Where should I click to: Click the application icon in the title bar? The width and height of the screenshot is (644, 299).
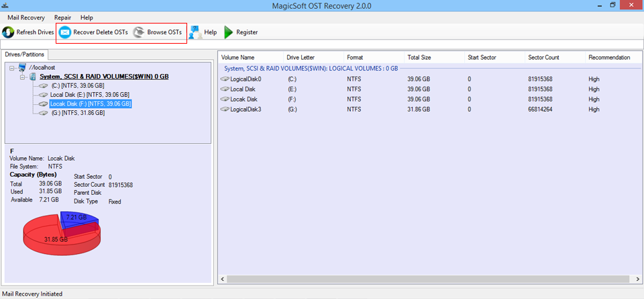tap(5, 5)
